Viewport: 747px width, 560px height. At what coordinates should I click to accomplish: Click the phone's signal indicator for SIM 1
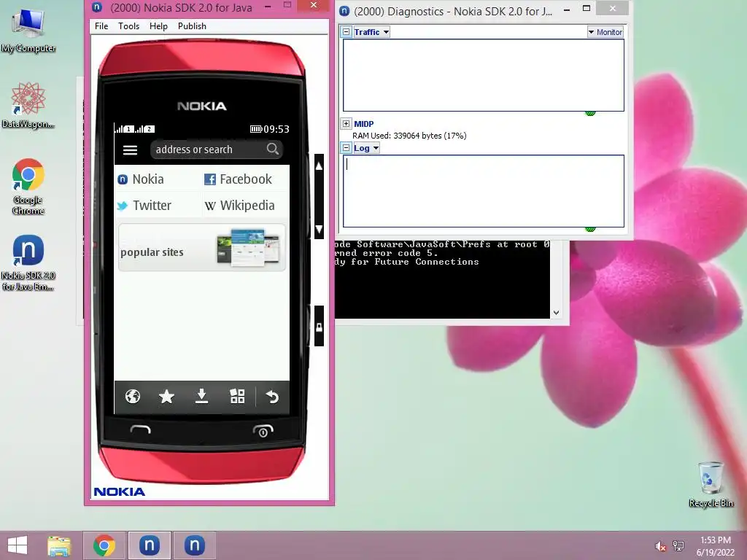pyautogui.click(x=124, y=128)
